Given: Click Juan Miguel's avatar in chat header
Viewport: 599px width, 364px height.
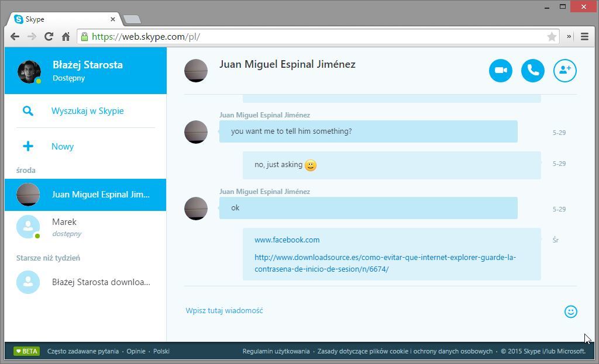Looking at the screenshot, I should 196,71.
